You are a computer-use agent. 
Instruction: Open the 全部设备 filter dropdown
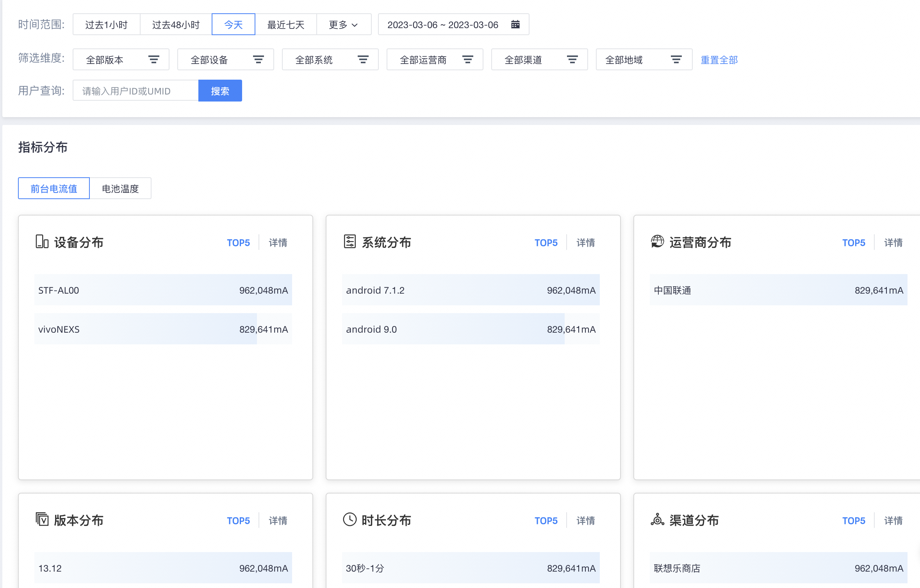(226, 59)
